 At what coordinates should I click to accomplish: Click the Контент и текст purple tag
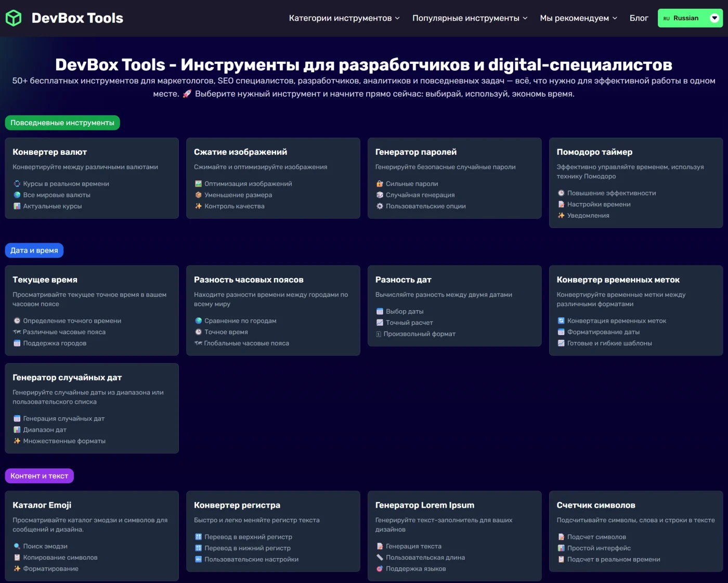coord(40,476)
